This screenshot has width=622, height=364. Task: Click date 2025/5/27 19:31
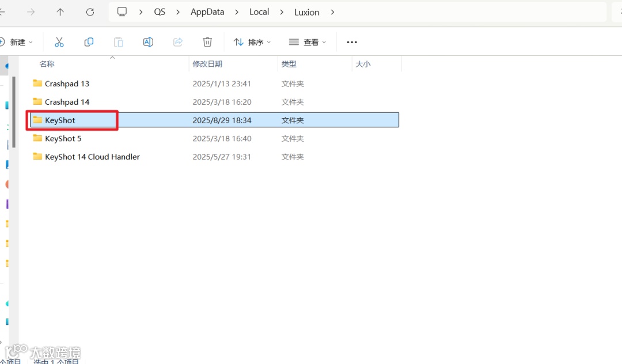click(x=222, y=157)
